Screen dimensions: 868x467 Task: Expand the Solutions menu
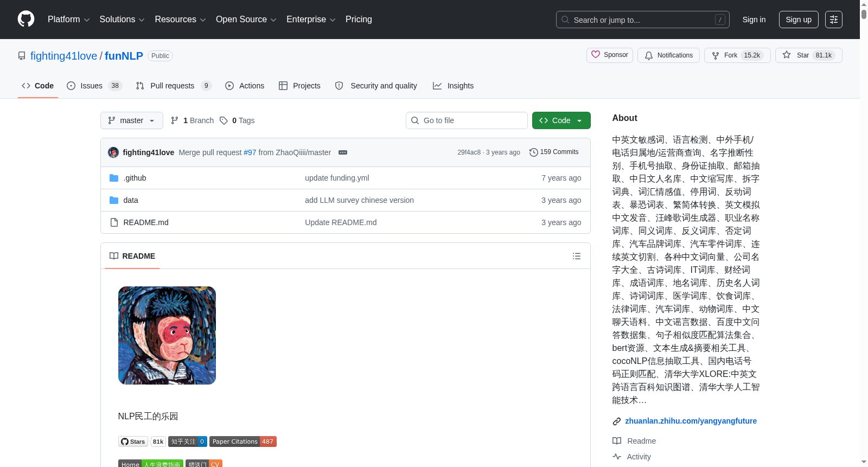(x=122, y=20)
